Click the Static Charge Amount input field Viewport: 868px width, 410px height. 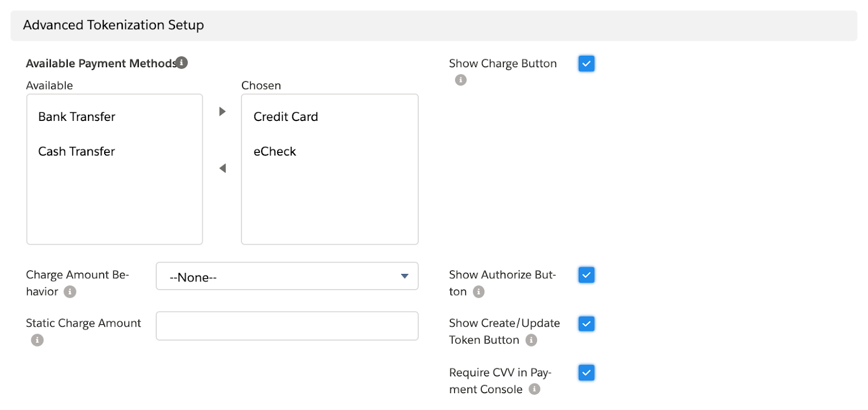pyautogui.click(x=287, y=326)
